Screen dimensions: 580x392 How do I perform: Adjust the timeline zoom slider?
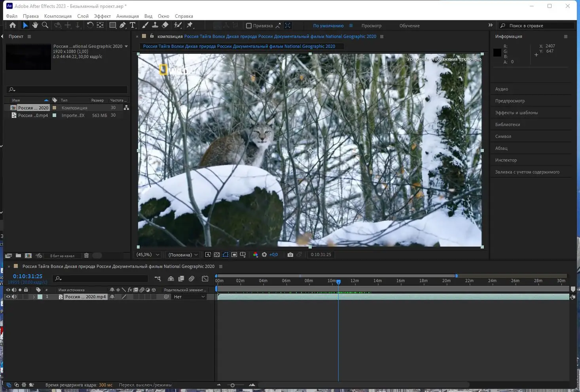tap(233, 385)
